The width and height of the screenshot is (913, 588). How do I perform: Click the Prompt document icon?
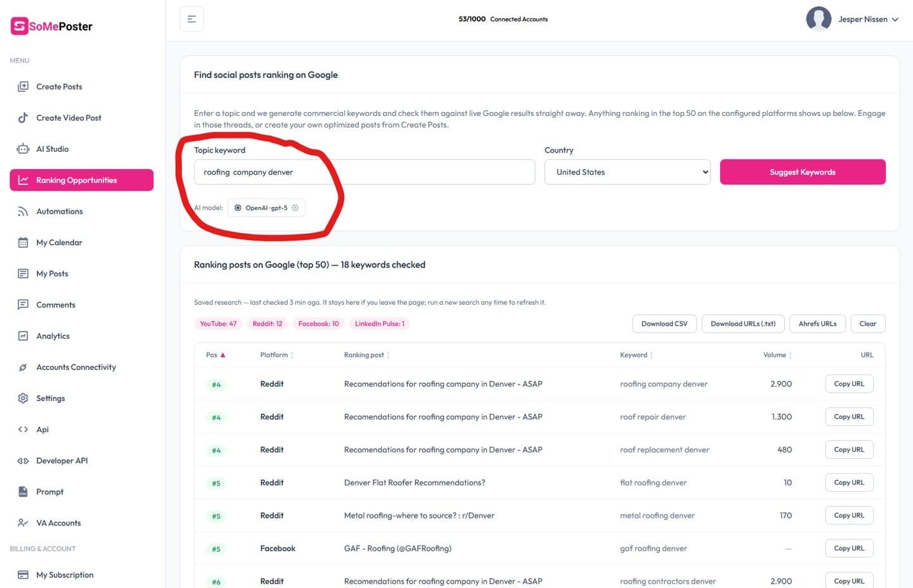23,492
